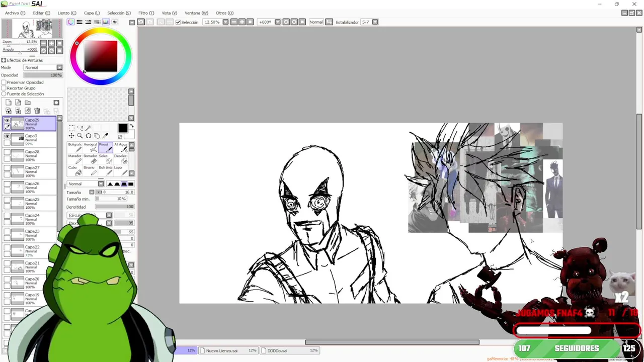Hide layer Capa29 with its eye icon
Screen dimensions: 644x362
pyautogui.click(x=7, y=120)
